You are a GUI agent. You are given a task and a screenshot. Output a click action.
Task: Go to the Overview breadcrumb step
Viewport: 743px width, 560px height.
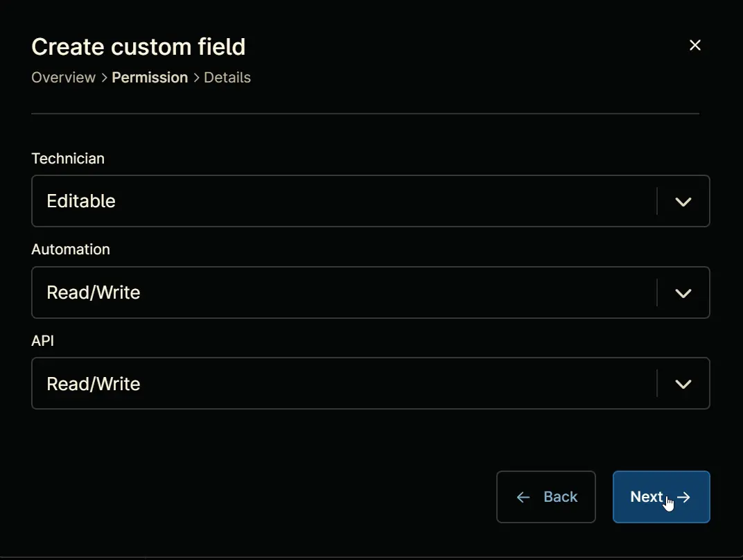tap(64, 77)
